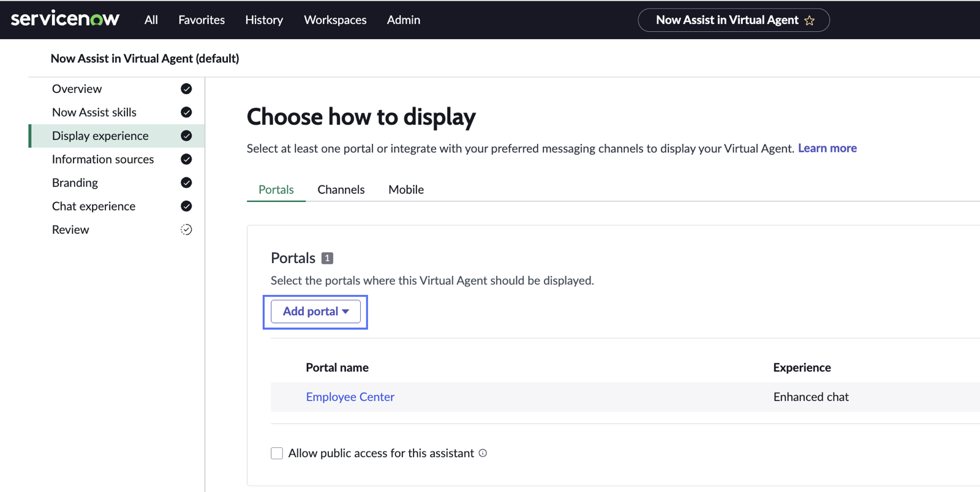980x492 pixels.
Task: Click the Chat experience checkmark icon
Action: click(186, 206)
